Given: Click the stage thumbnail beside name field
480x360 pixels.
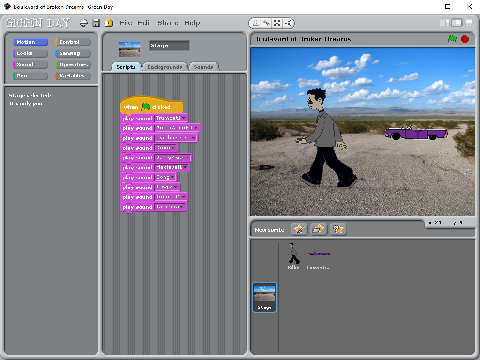Looking at the screenshot, I should [x=130, y=49].
